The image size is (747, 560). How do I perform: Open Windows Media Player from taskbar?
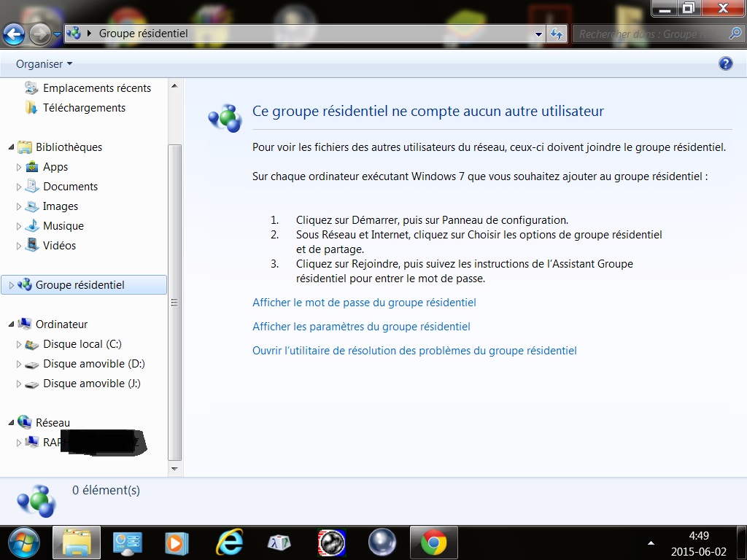click(176, 542)
